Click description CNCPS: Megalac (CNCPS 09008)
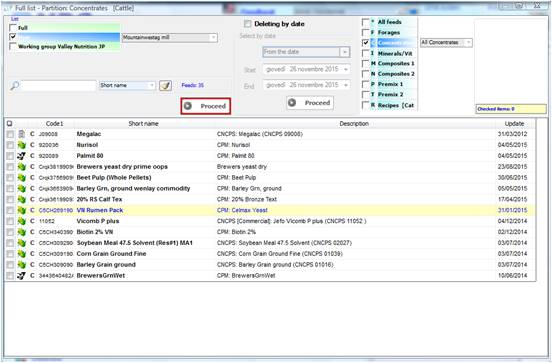This screenshot has width=552, height=363. (259, 134)
